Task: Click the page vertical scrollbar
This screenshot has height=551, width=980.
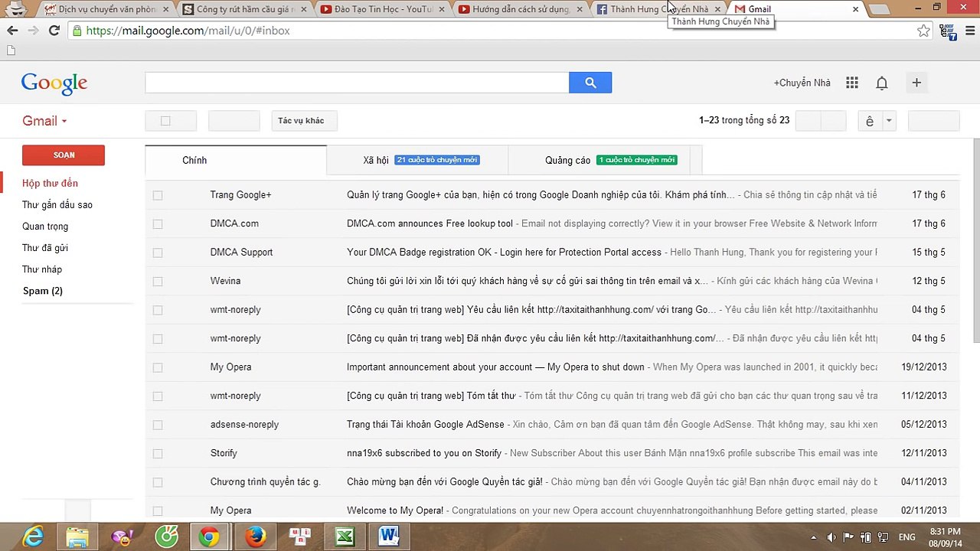Action: [x=976, y=241]
